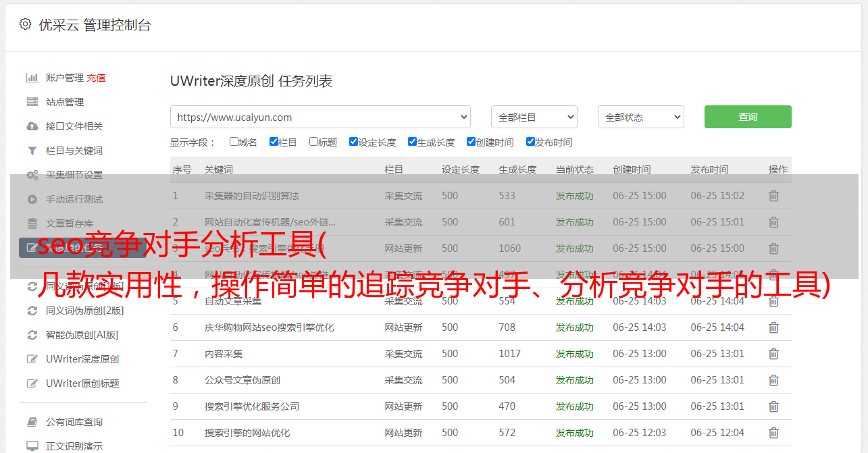Expand the 全部栏目 dropdown
The height and width of the screenshot is (453, 868).
point(534,117)
